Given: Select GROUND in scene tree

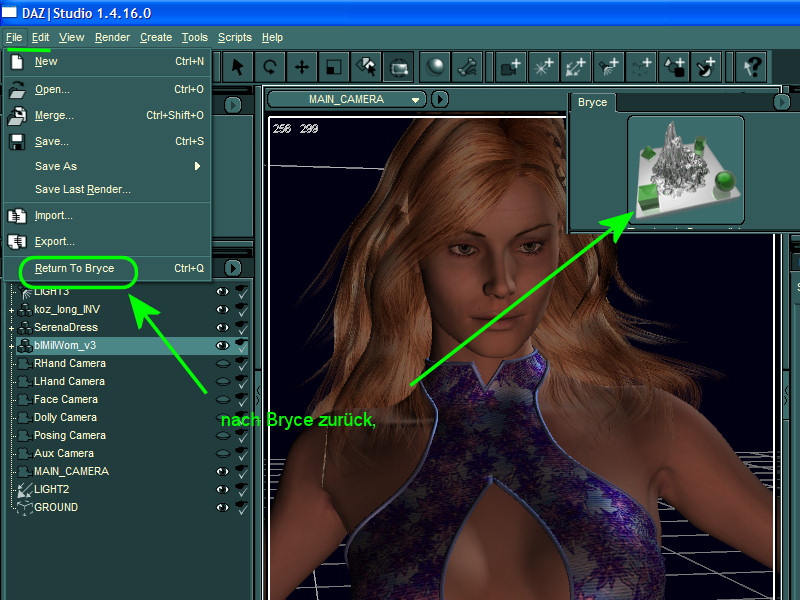Looking at the screenshot, I should click(56, 508).
